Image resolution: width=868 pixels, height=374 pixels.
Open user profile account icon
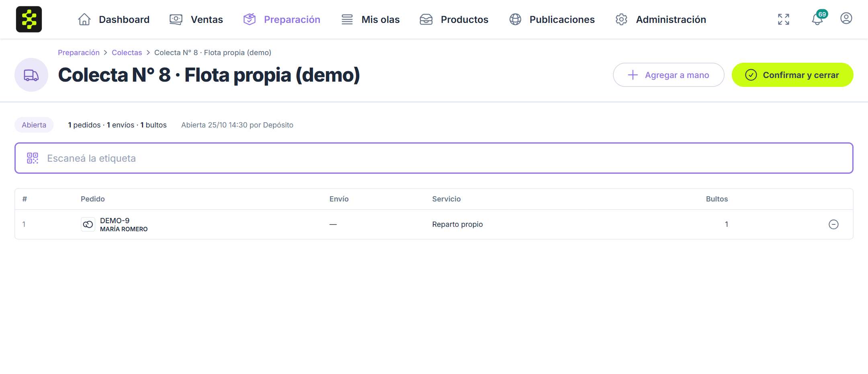846,18
